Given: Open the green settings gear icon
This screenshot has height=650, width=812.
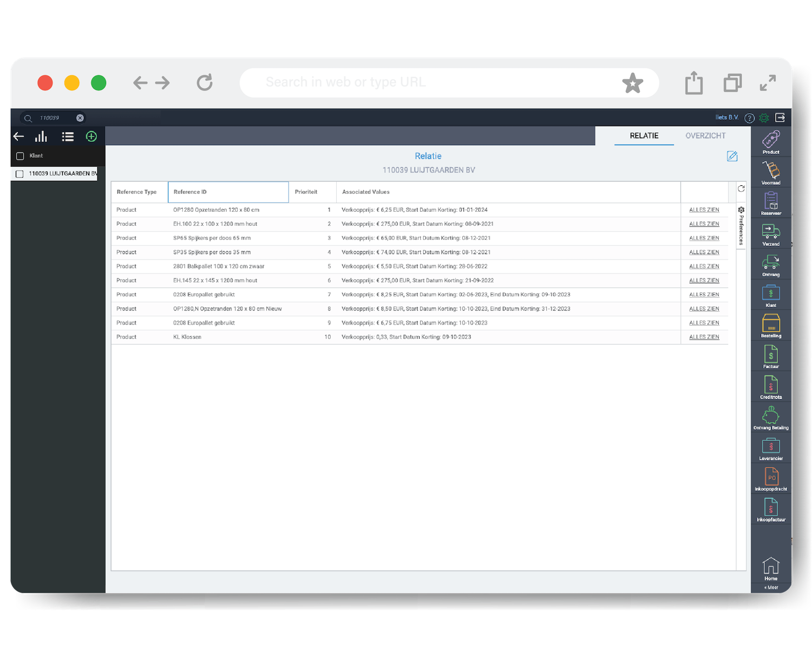Looking at the screenshot, I should [x=764, y=118].
